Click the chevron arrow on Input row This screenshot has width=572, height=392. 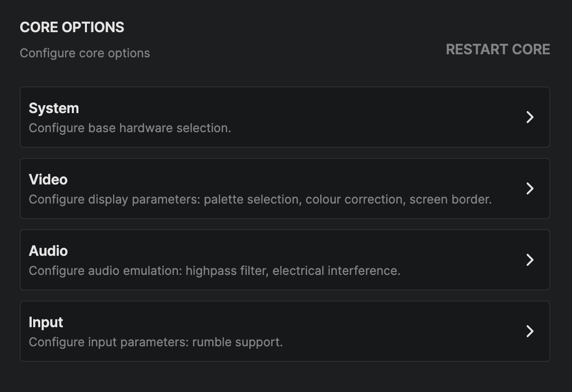pos(530,331)
